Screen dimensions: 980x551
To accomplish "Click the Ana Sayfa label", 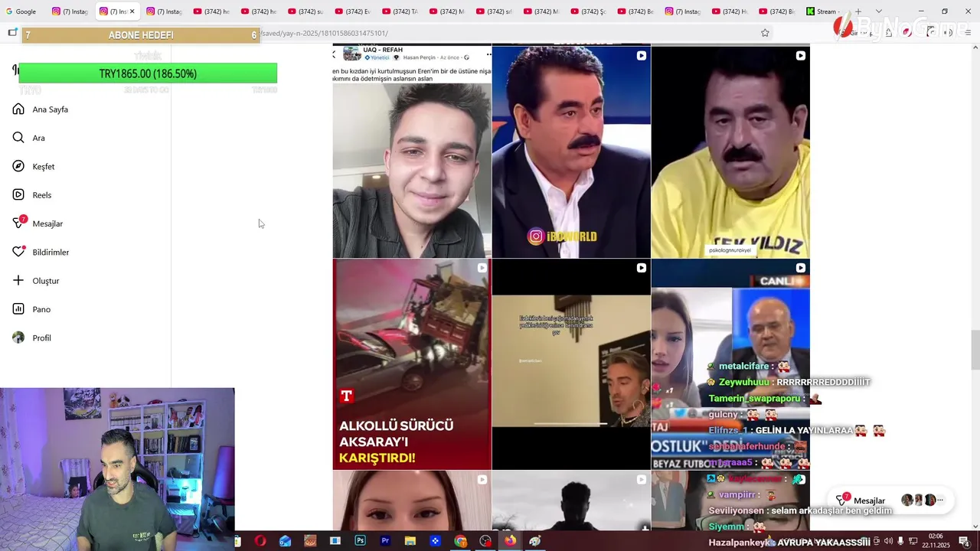I will (x=50, y=109).
